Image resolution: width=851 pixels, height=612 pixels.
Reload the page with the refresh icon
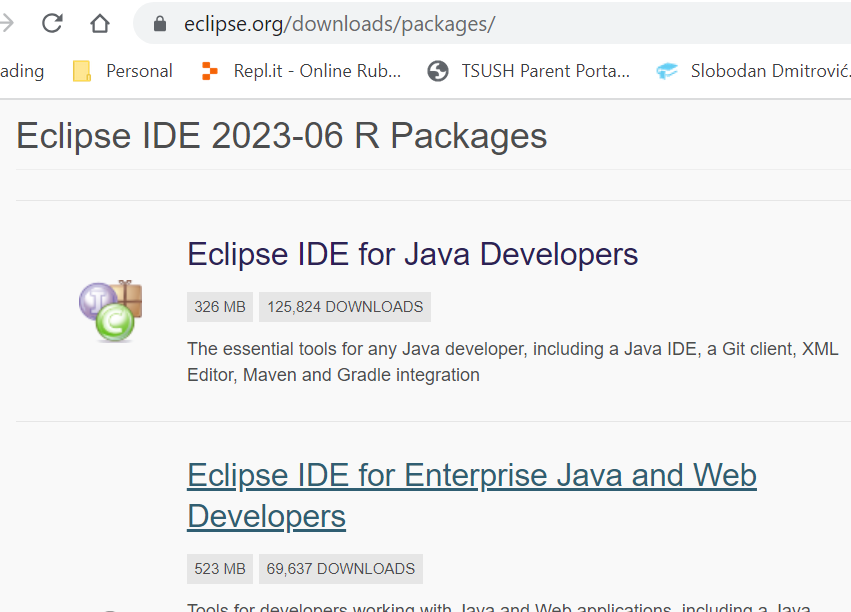[x=52, y=23]
